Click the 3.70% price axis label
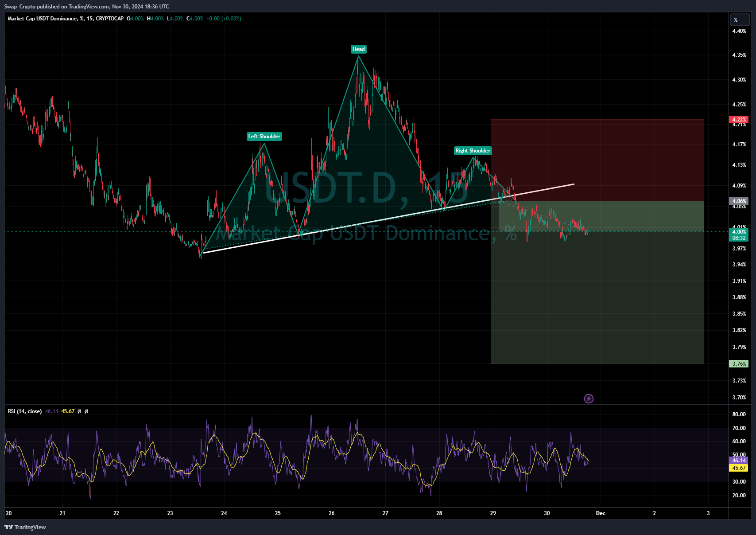The width and height of the screenshot is (756, 535). pyautogui.click(x=739, y=398)
